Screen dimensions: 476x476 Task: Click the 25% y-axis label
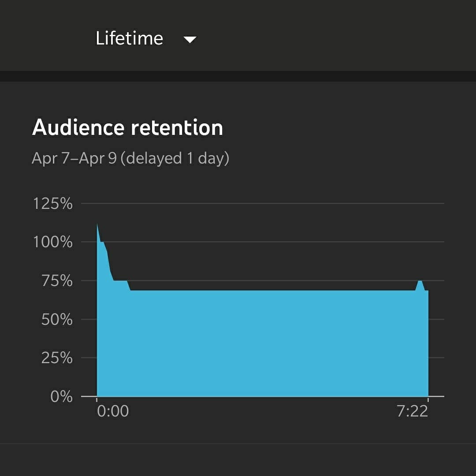coord(57,358)
